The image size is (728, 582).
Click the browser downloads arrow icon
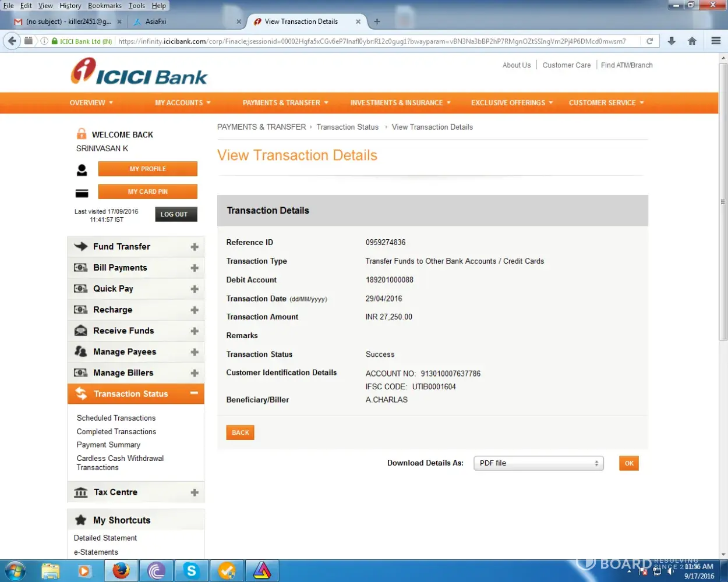(x=672, y=41)
